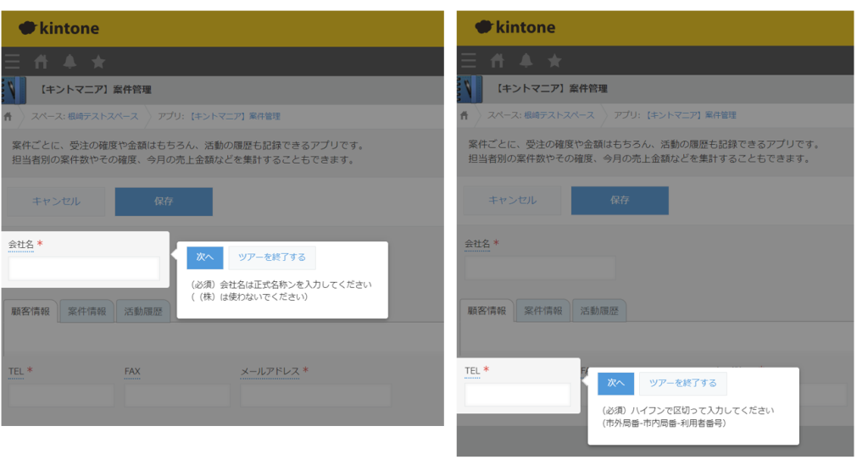Click キャンセル button in right screenshot

512,201
